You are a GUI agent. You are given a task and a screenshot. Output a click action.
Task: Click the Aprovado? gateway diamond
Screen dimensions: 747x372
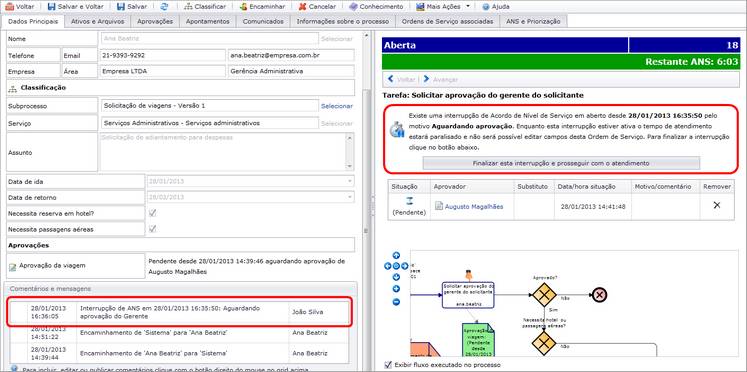click(544, 294)
